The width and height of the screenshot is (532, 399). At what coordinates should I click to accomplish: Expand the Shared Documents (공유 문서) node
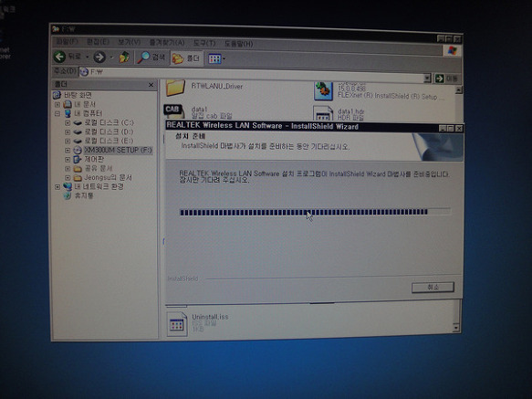tap(68, 168)
